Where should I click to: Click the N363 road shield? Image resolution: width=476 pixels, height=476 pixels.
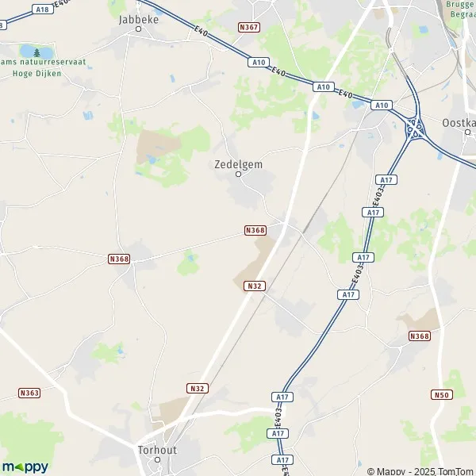coord(29,393)
